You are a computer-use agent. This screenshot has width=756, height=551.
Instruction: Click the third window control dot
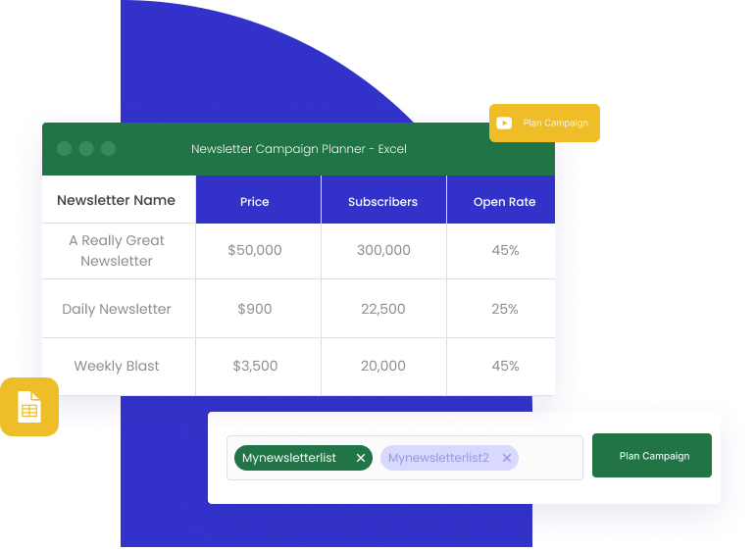(x=109, y=149)
